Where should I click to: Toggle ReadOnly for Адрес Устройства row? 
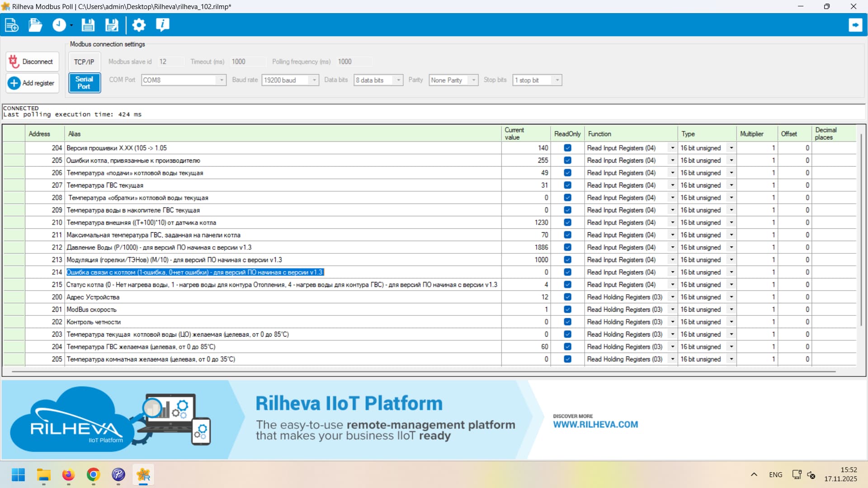tap(567, 297)
